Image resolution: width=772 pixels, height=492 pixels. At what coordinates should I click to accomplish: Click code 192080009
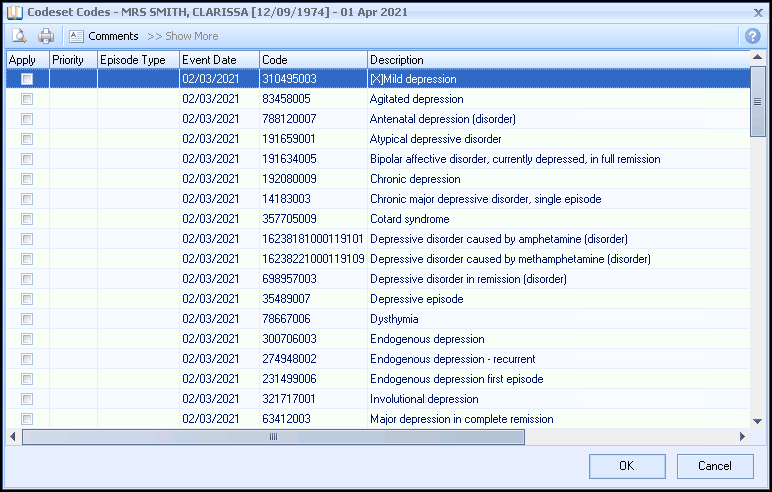(289, 179)
